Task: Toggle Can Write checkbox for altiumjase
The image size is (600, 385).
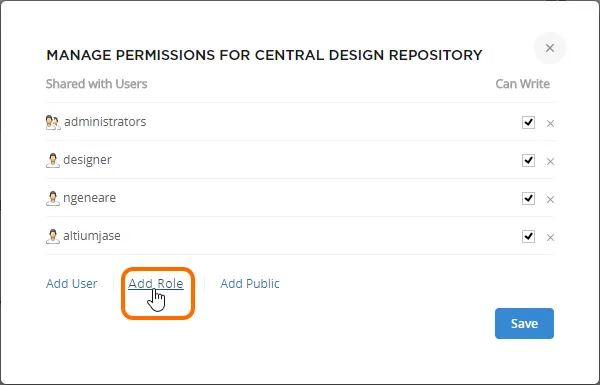Action: click(528, 236)
